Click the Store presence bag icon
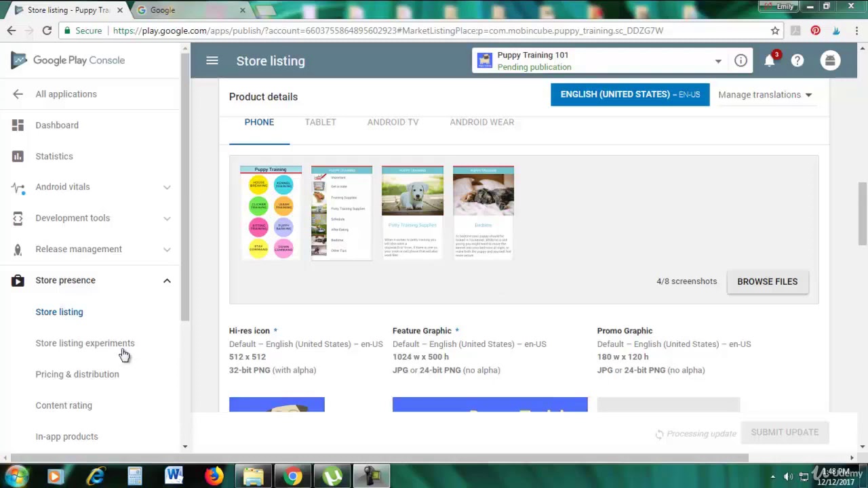Image resolution: width=868 pixels, height=488 pixels. point(18,281)
